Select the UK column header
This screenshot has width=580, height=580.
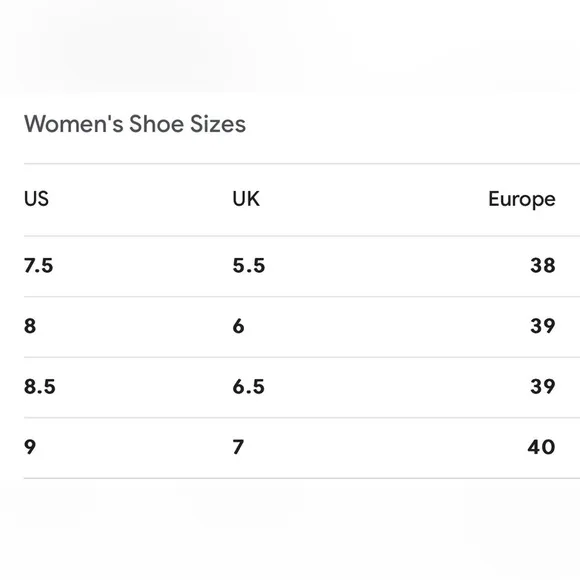246,199
